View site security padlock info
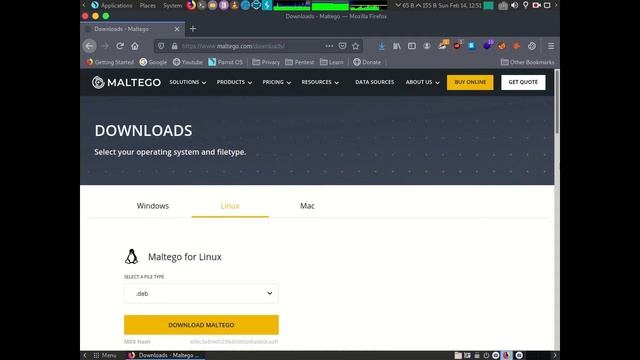640x360 pixels. 174,46
